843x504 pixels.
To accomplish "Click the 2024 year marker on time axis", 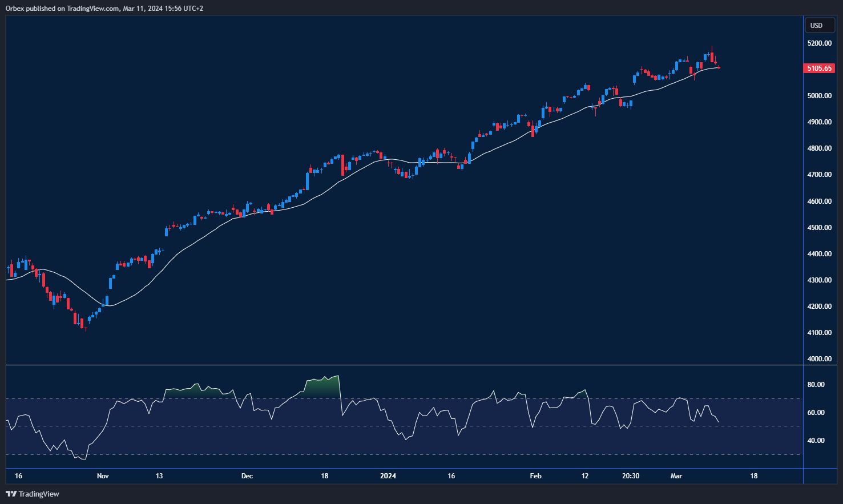I will [388, 476].
